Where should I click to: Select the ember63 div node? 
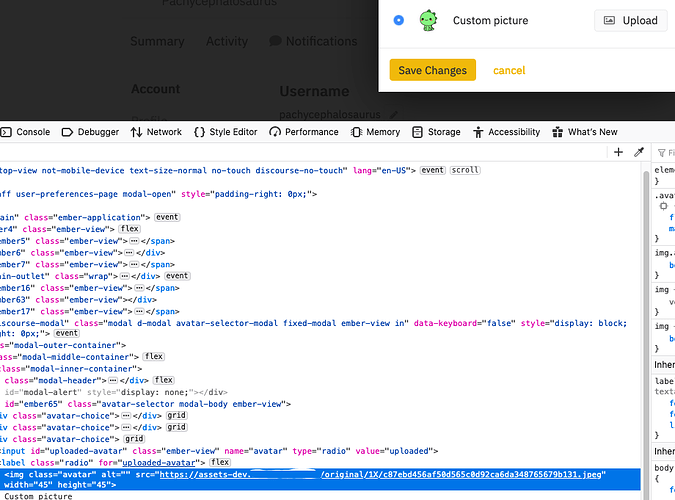tap(78, 300)
